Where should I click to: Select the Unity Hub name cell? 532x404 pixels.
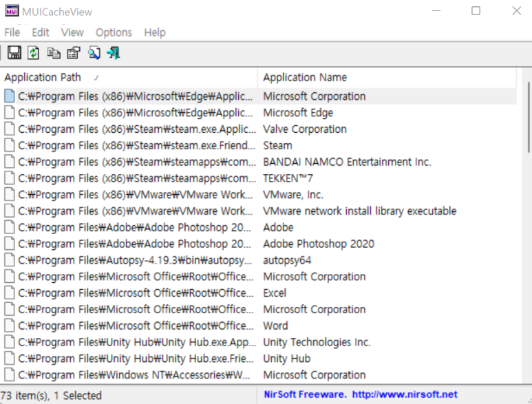click(287, 359)
